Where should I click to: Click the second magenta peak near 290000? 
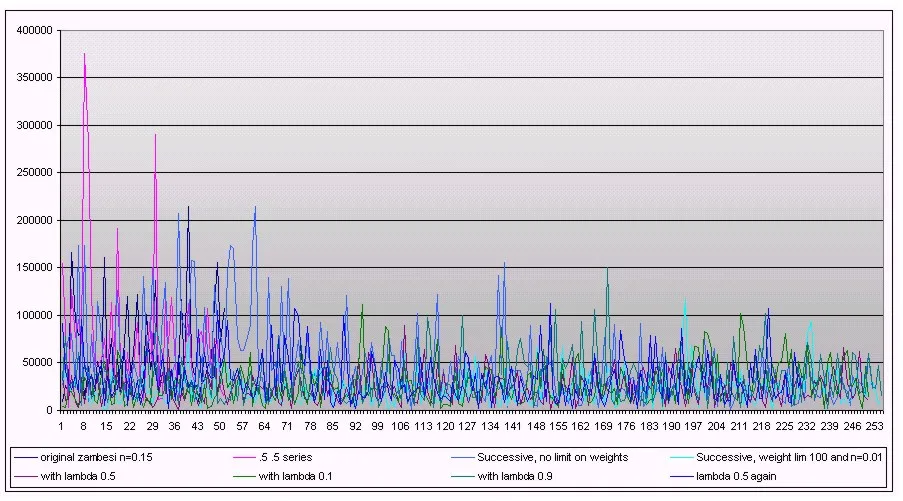155,135
